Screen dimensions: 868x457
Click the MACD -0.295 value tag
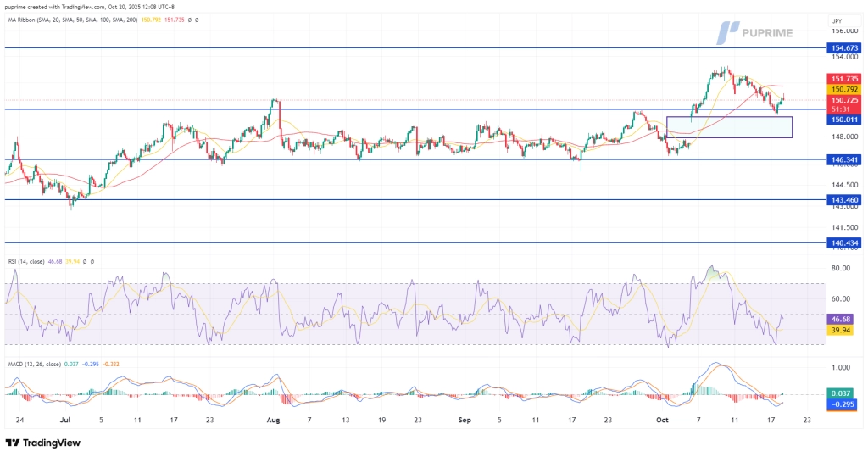coord(842,404)
